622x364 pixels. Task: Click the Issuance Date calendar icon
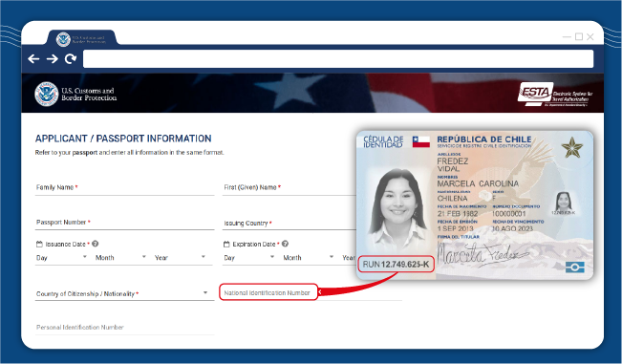pos(39,244)
